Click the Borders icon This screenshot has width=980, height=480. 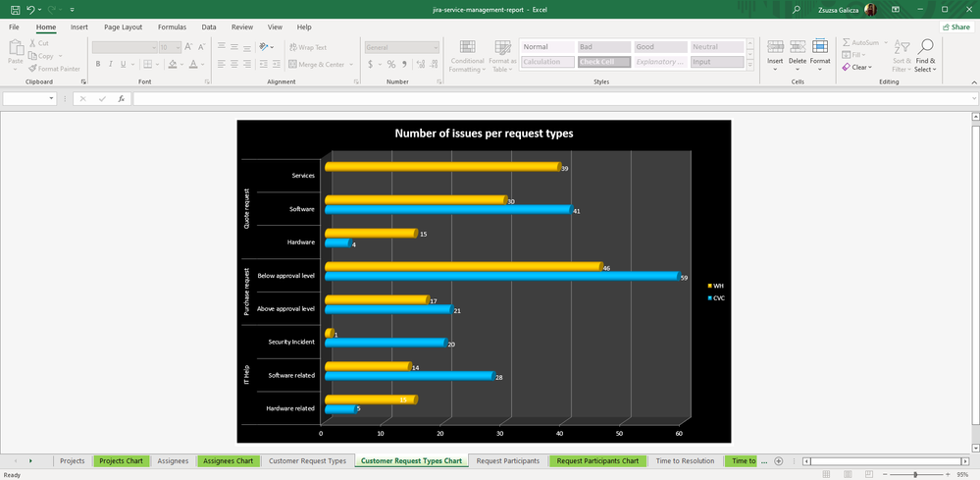[x=147, y=64]
